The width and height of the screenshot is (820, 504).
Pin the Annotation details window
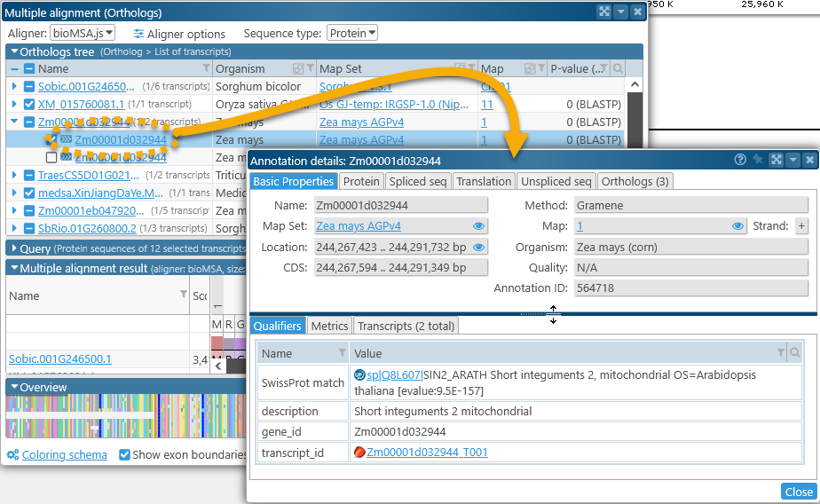coord(757,160)
